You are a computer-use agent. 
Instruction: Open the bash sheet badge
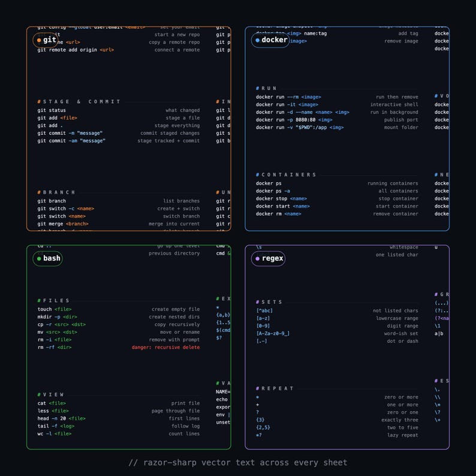tap(48, 258)
